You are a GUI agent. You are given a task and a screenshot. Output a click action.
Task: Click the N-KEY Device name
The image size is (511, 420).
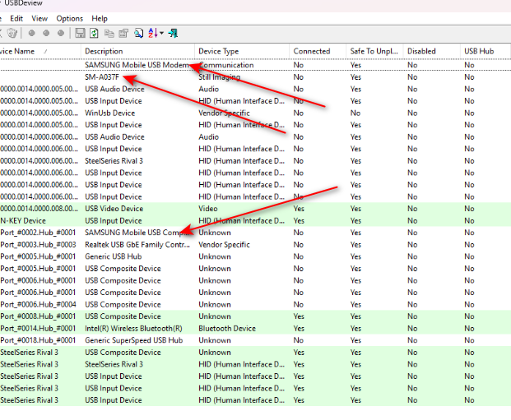pos(23,221)
